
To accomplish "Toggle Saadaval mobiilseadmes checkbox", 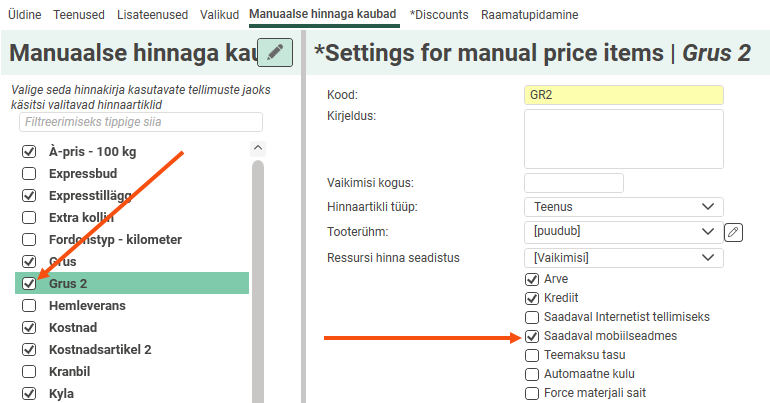I will (532, 336).
